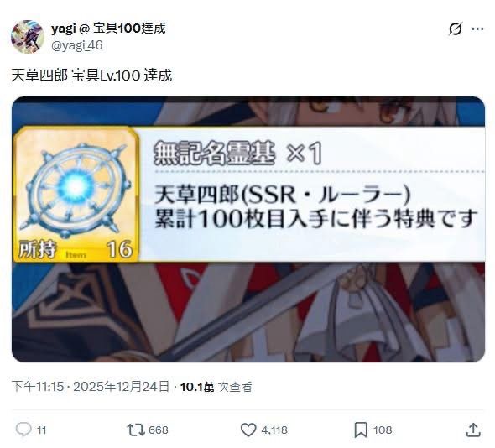
Task: Click the bookmark count 108
Action: [x=383, y=430]
